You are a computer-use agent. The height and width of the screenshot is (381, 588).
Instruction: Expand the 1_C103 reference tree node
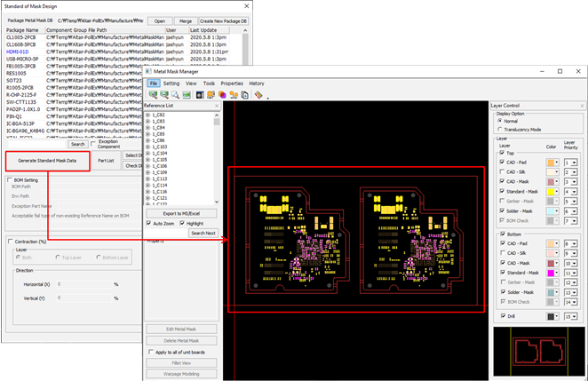[147, 147]
